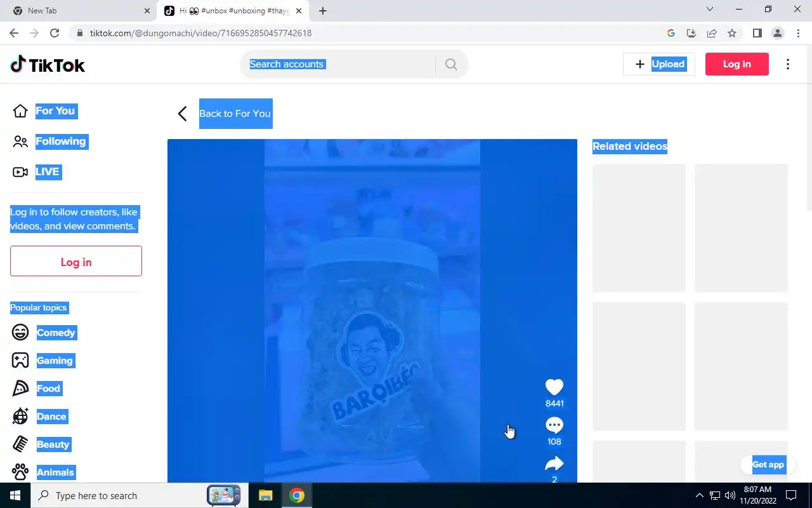Open the Windows Start menu
The height and width of the screenshot is (508, 812).
tap(15, 495)
